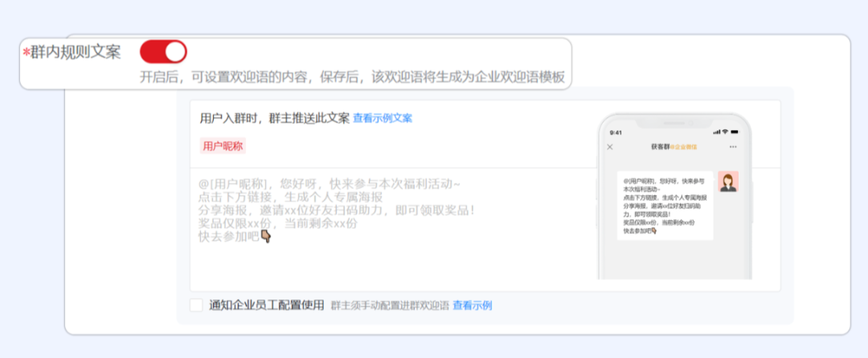Check the 通知企业员工配置使用 checkbox
This screenshot has height=358, width=868.
point(196,305)
